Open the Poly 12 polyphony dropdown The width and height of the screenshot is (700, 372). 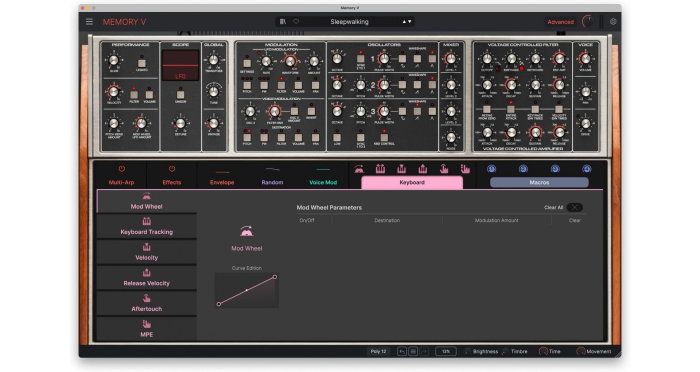[x=378, y=351]
